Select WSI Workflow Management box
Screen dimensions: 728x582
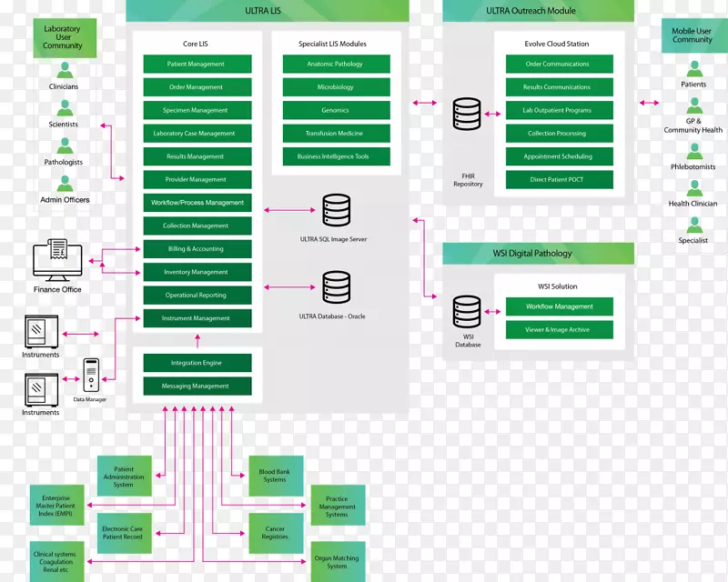(x=560, y=306)
